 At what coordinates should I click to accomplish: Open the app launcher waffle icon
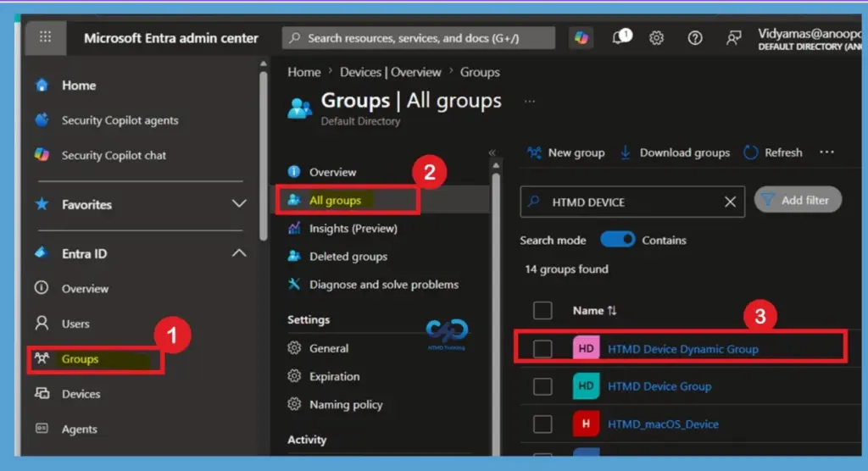[x=46, y=37]
